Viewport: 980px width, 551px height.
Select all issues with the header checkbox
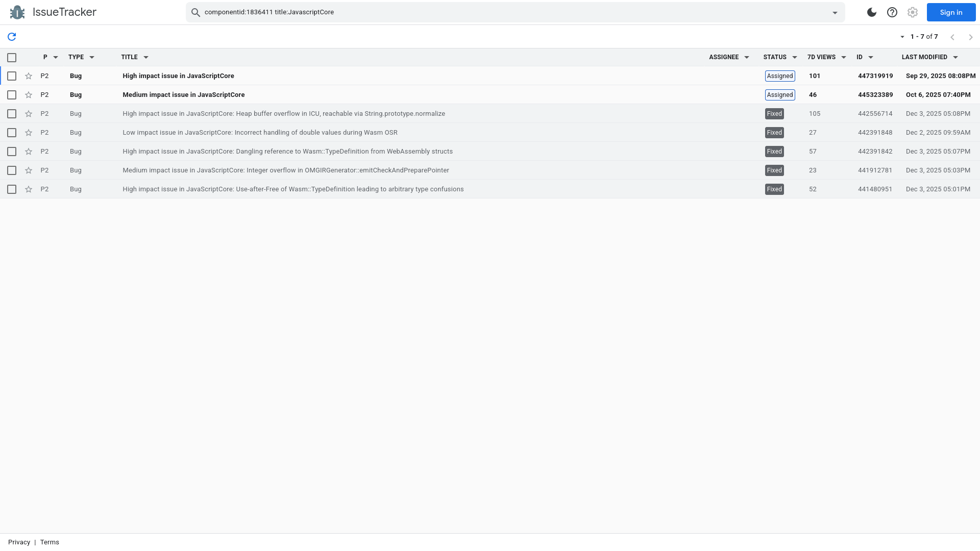click(12, 58)
